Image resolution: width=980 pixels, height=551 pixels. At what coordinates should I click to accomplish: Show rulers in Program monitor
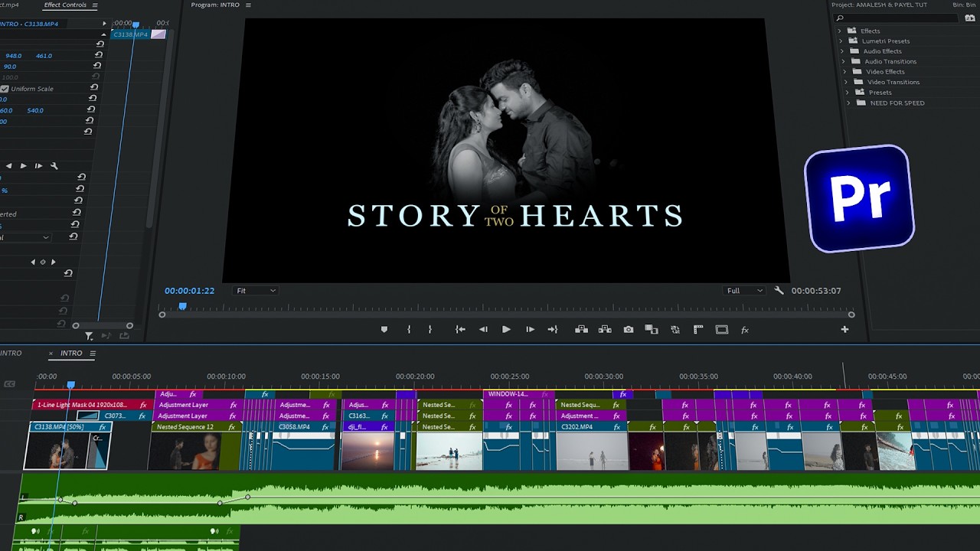pyautogui.click(x=698, y=329)
